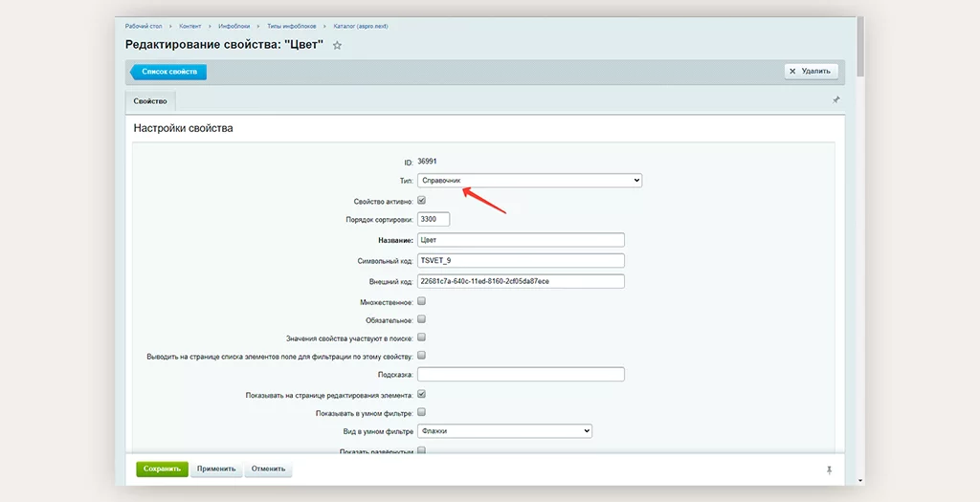Enable Значения свойства участвуют в поиске checkbox
This screenshot has width=980, height=502.
tap(422, 337)
